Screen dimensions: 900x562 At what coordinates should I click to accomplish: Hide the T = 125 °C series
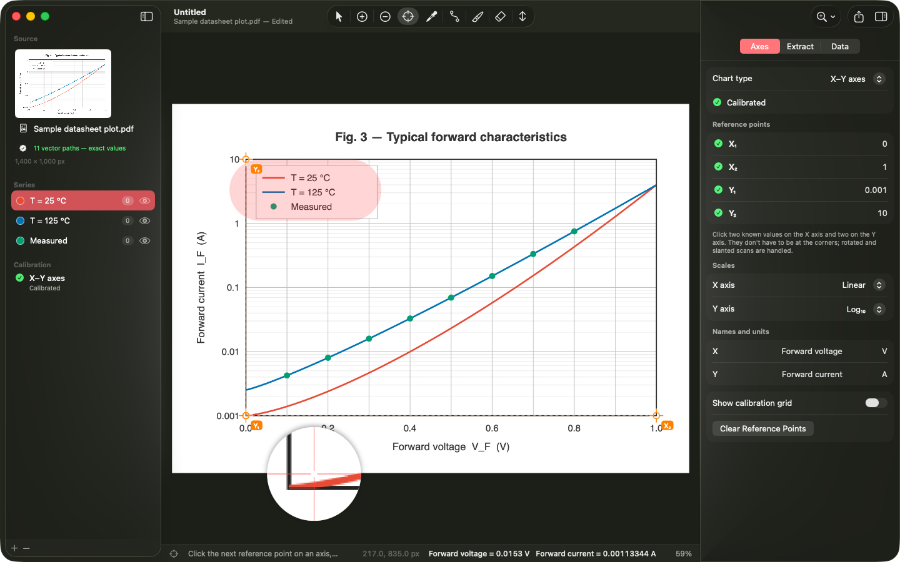145,220
